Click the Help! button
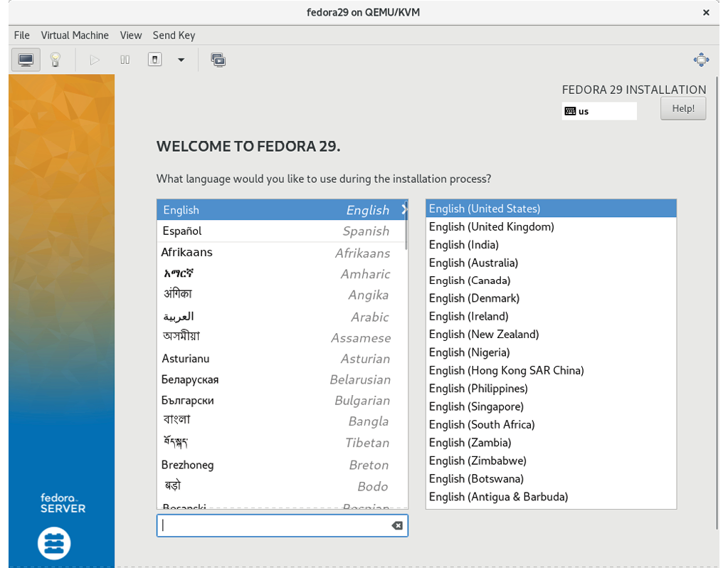 click(x=682, y=108)
